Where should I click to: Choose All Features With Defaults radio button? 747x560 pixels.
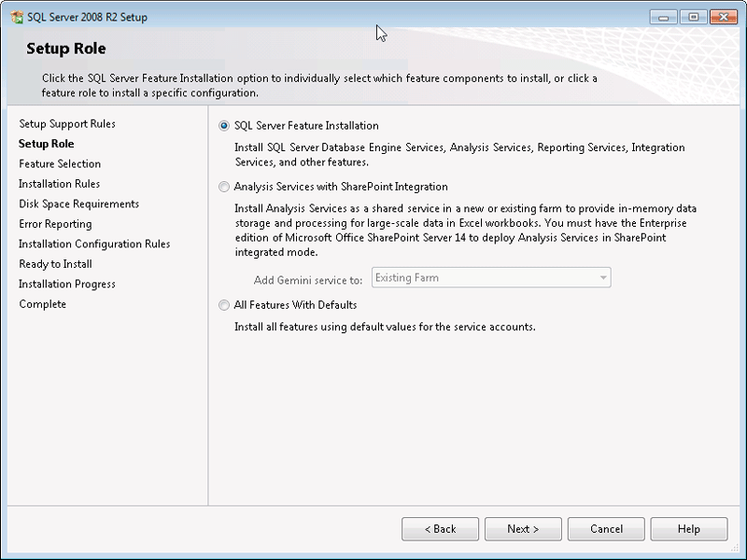(x=223, y=305)
